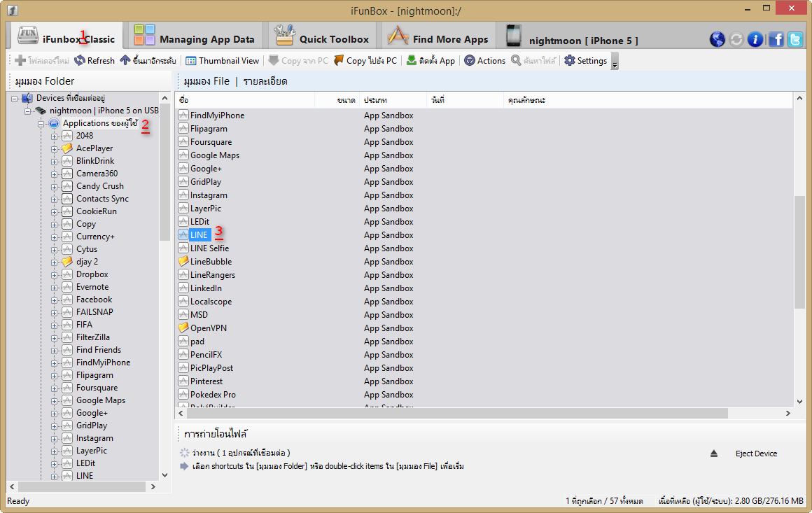Screen dimensions: 812x513
Task: Click file list scroll up arrow
Action: point(799,99)
